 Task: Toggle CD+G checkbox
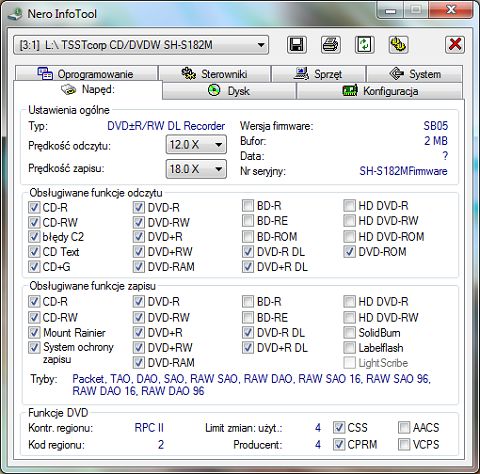point(34,267)
